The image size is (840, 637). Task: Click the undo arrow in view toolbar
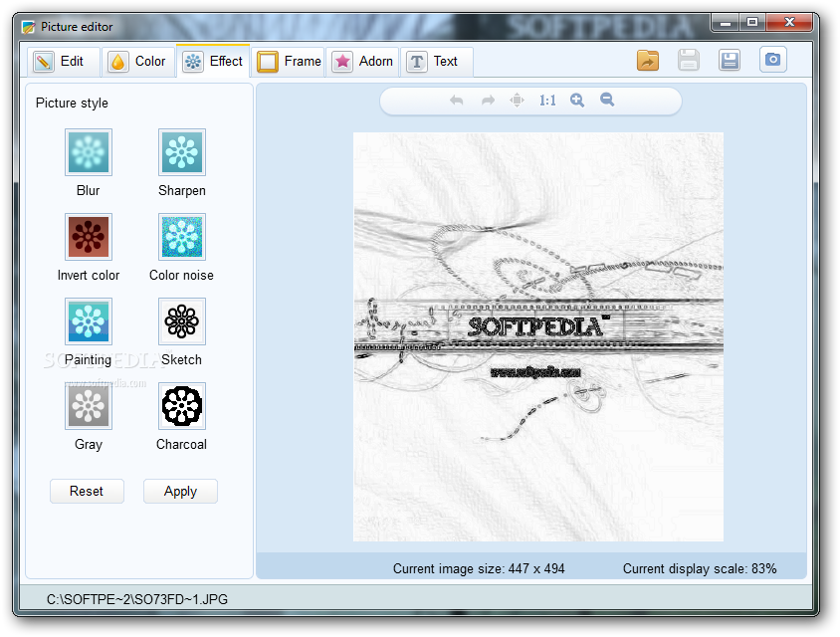457,101
